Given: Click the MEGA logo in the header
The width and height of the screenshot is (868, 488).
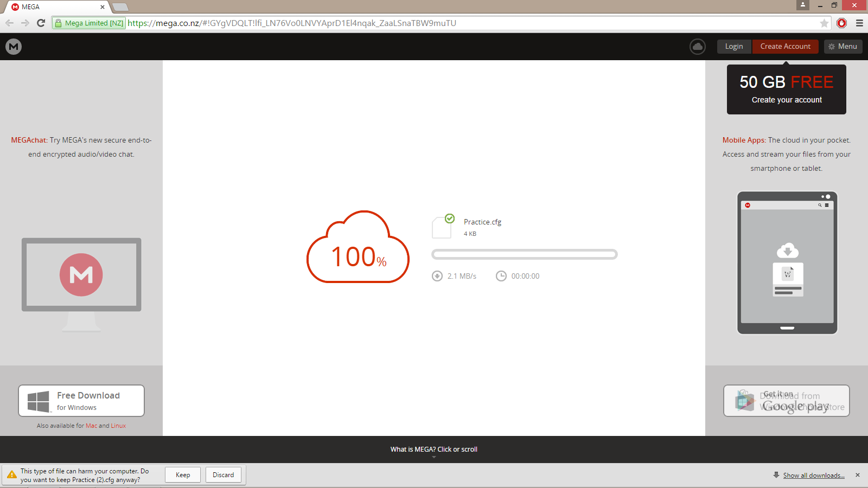Looking at the screenshot, I should (14, 47).
